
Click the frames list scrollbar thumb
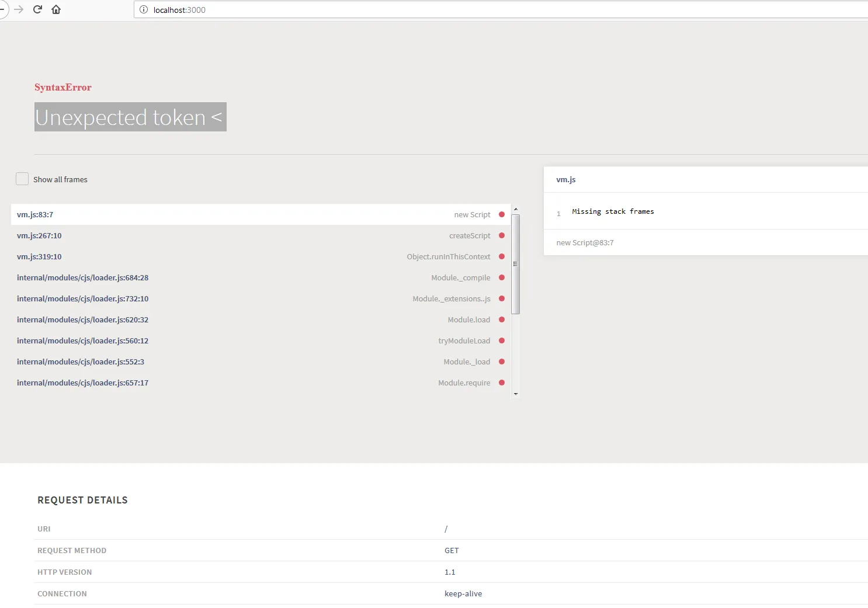(515, 264)
